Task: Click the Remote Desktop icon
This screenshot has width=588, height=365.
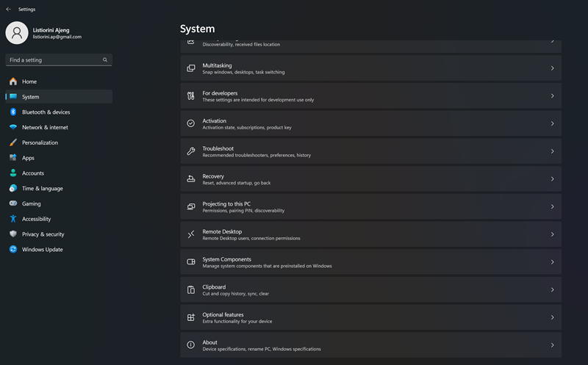Action: [x=191, y=234]
